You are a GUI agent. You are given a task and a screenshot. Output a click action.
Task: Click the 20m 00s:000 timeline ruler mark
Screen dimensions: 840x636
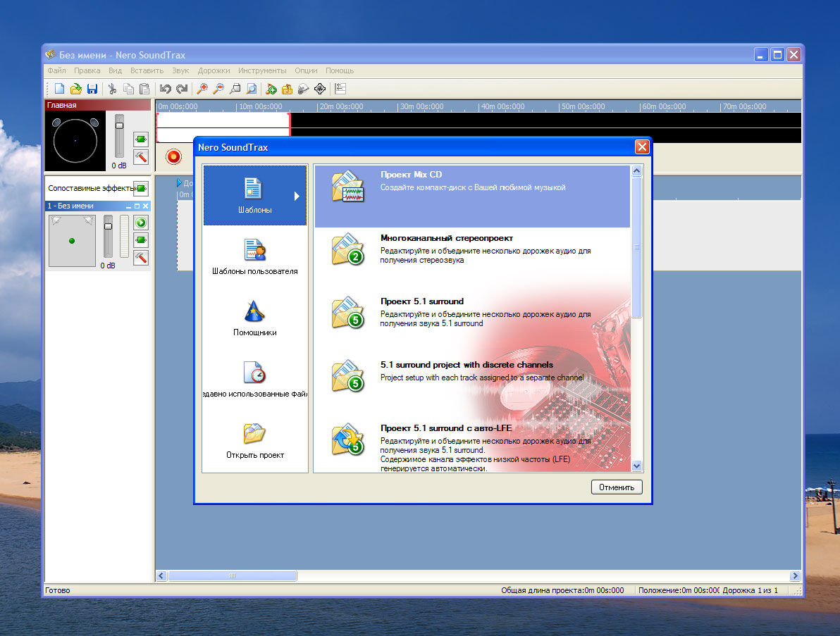click(x=341, y=106)
